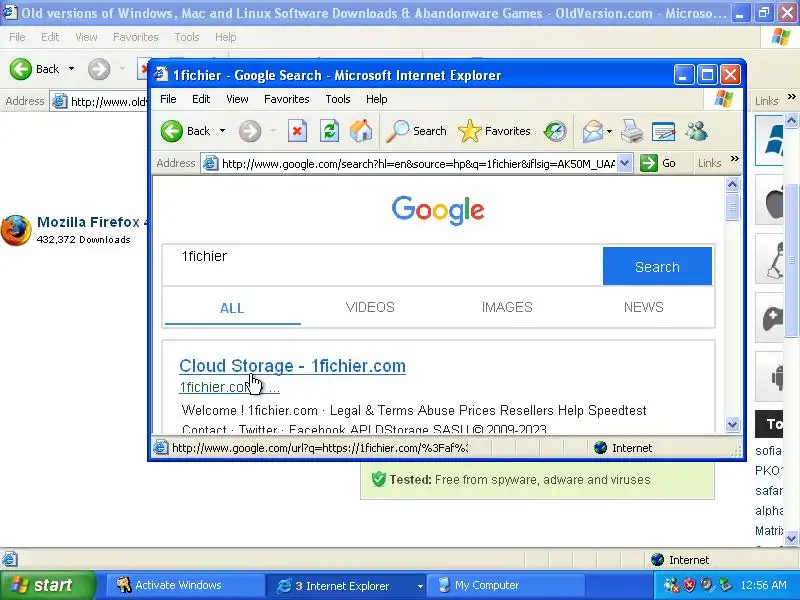Switch to the NEWS tab
The height and width of the screenshot is (600, 800).
[643, 307]
